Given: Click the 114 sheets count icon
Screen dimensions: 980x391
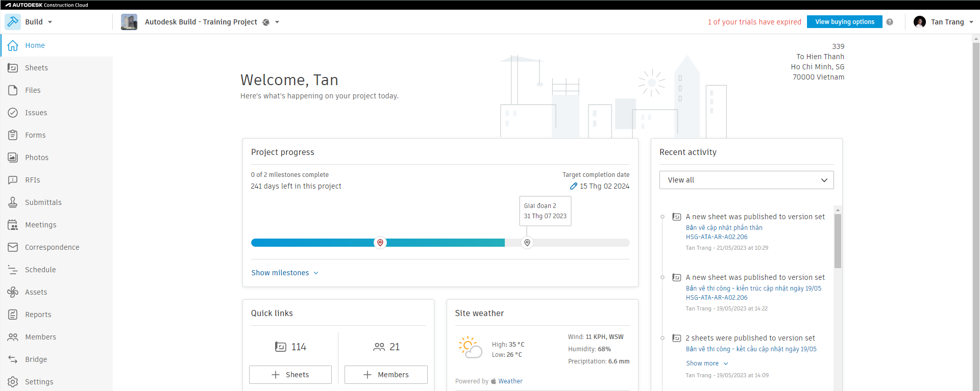Looking at the screenshot, I should click(281, 347).
